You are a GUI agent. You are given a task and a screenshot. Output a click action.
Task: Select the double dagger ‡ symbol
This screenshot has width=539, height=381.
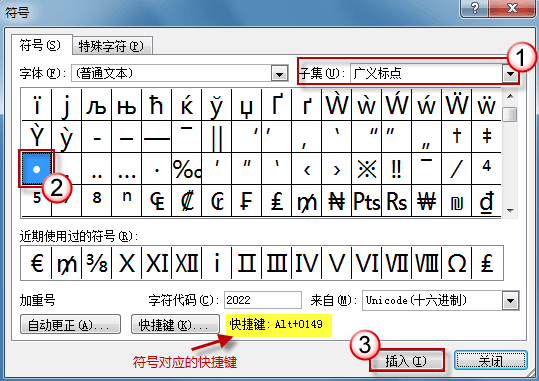(x=486, y=137)
